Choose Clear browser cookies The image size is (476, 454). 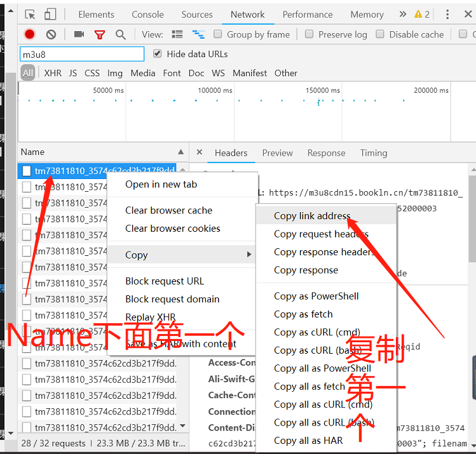183,229
